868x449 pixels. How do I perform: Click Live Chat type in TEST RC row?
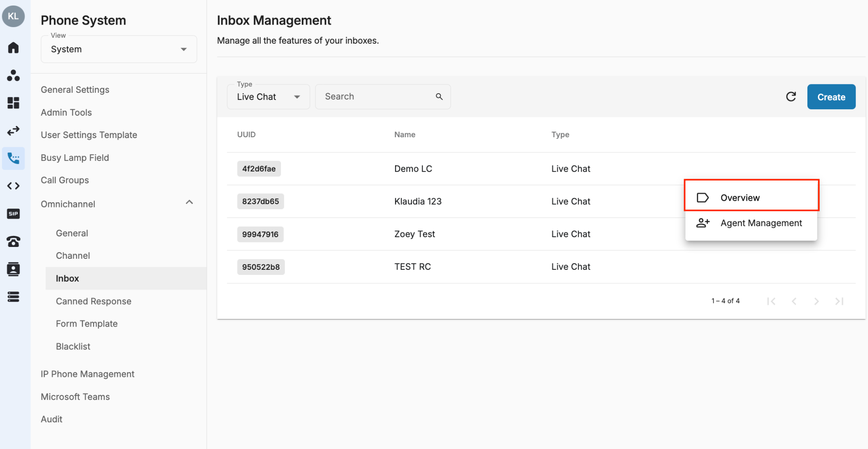[x=571, y=266]
